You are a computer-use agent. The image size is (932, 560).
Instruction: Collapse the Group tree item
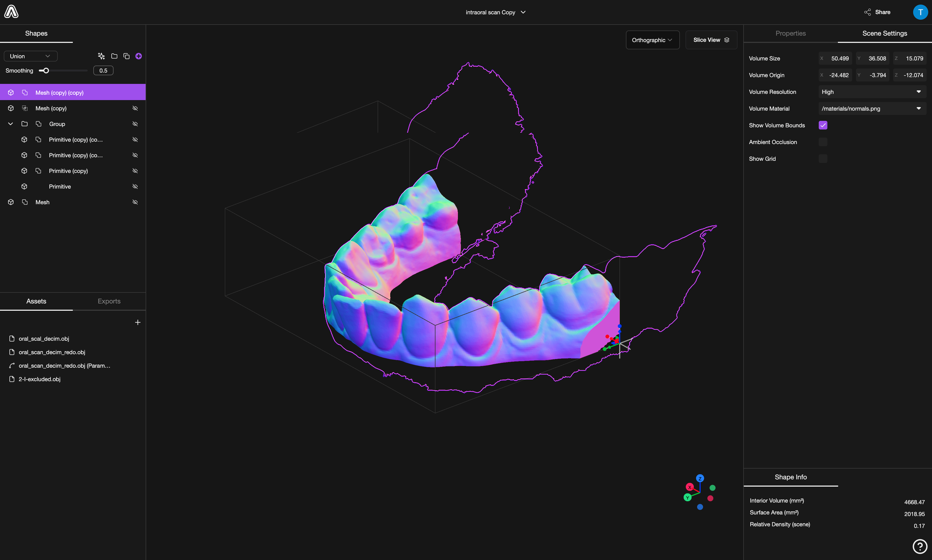tap(10, 124)
